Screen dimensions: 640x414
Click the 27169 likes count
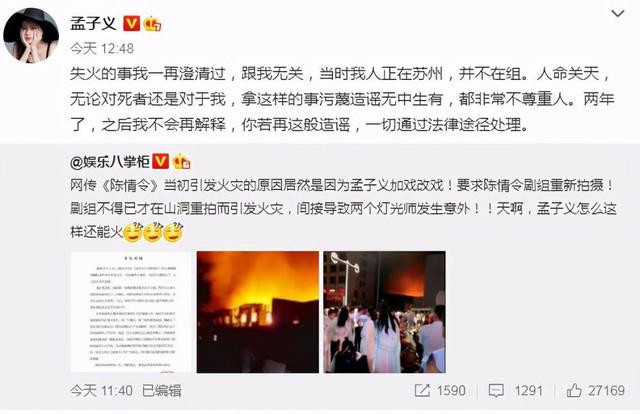coord(606,391)
